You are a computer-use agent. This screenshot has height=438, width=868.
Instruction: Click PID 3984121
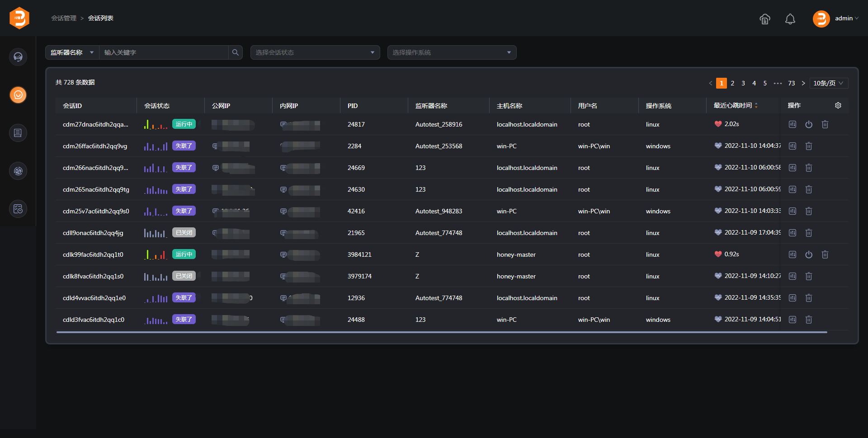359,254
